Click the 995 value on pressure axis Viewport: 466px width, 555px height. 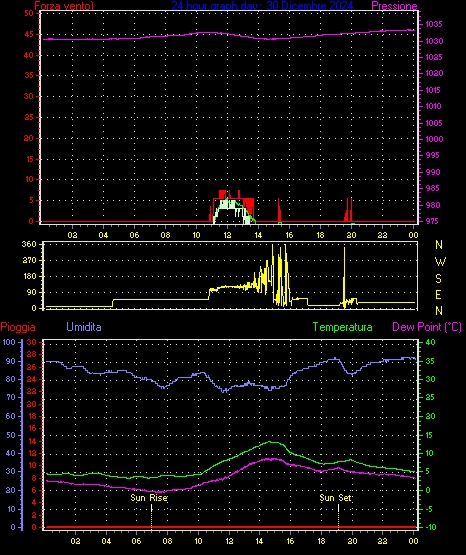pos(433,155)
